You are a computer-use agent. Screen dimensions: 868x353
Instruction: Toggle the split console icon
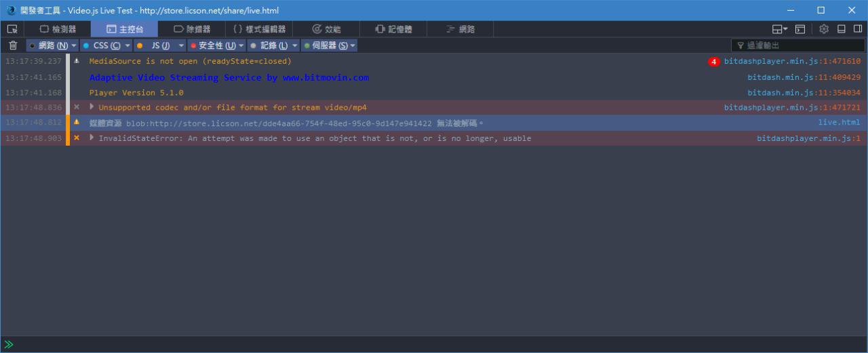pyautogui.click(x=800, y=29)
